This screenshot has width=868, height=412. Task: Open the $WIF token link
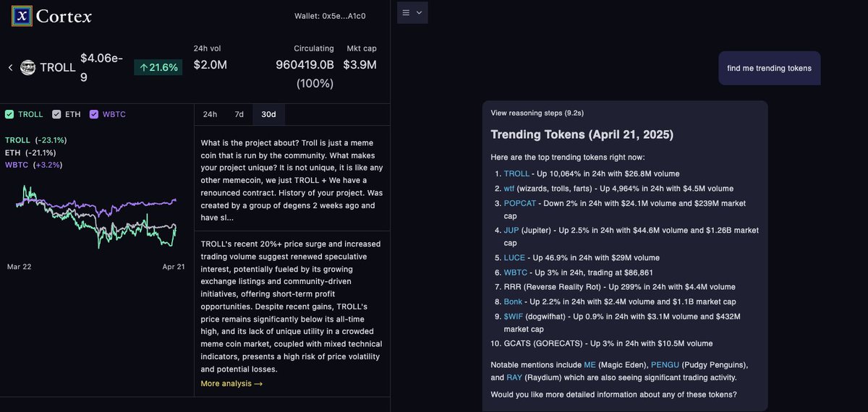[513, 316]
